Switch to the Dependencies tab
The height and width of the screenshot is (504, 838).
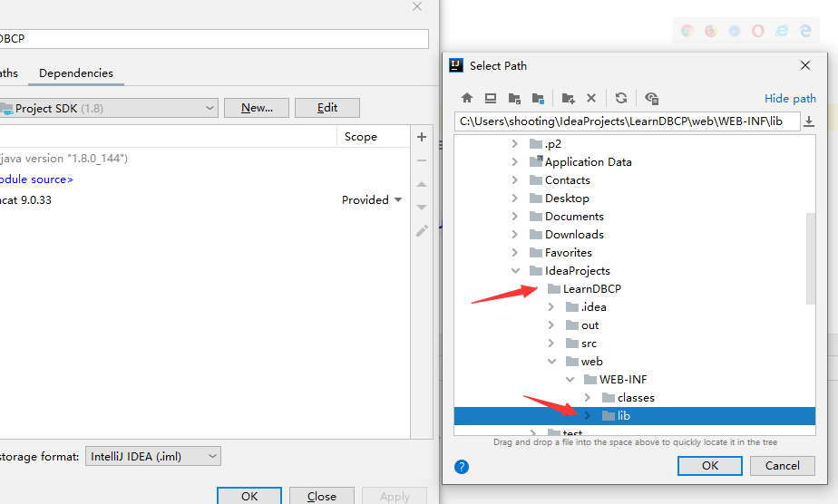pyautogui.click(x=76, y=73)
